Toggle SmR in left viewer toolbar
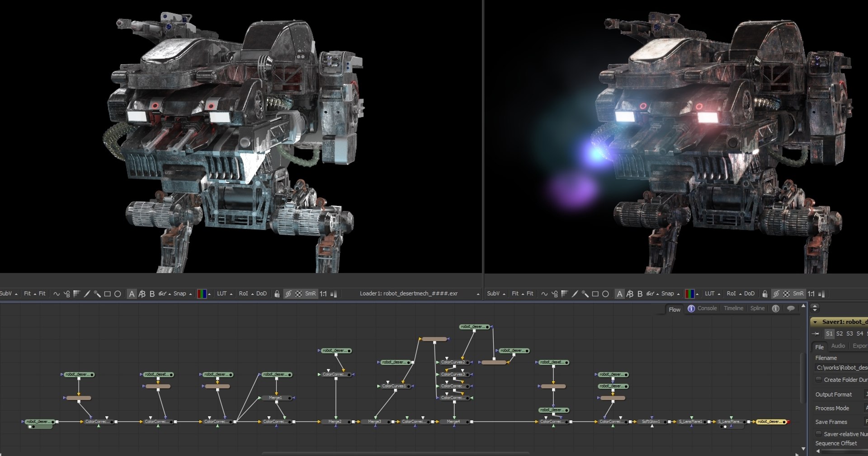The image size is (868, 456). pyautogui.click(x=310, y=294)
